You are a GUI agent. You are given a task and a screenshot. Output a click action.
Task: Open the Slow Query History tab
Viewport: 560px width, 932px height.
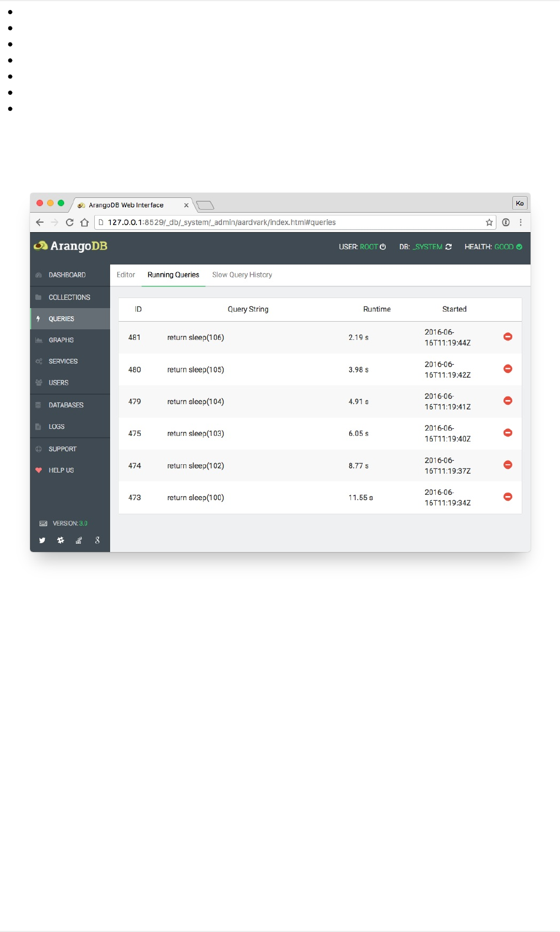pyautogui.click(x=242, y=275)
